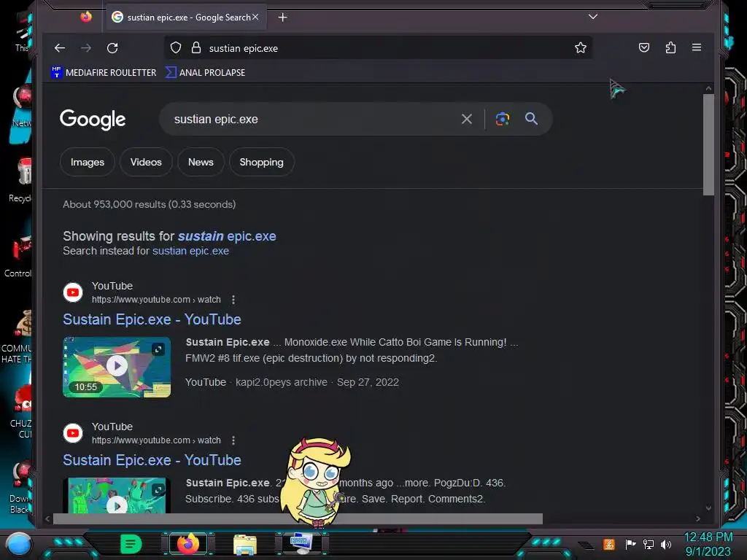The height and width of the screenshot is (560, 747).
Task: Open second Sustain Epic.exe - YouTube result
Action: click(x=152, y=460)
